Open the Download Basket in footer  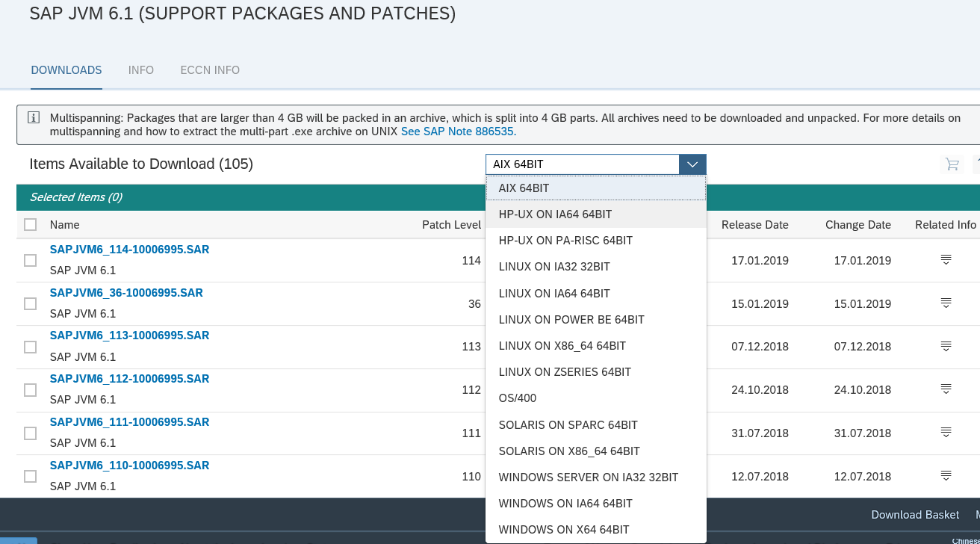(915, 515)
